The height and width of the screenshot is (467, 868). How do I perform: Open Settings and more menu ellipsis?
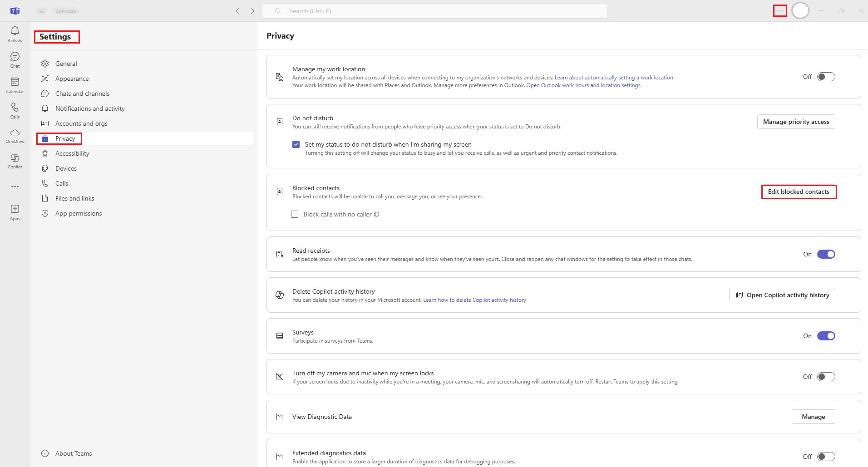(x=779, y=11)
